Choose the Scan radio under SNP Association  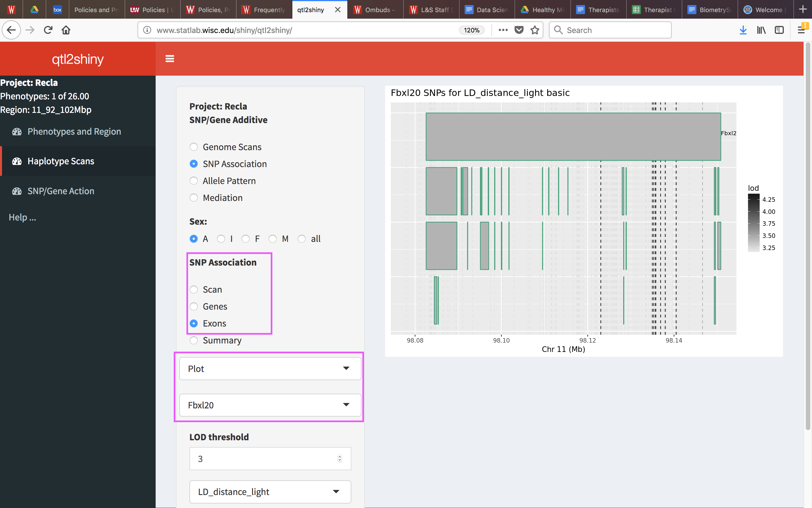(194, 289)
